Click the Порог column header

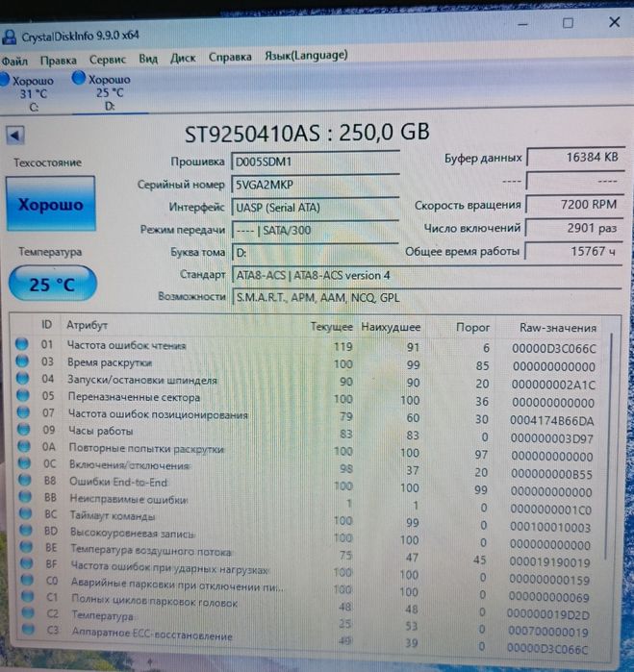472,328
